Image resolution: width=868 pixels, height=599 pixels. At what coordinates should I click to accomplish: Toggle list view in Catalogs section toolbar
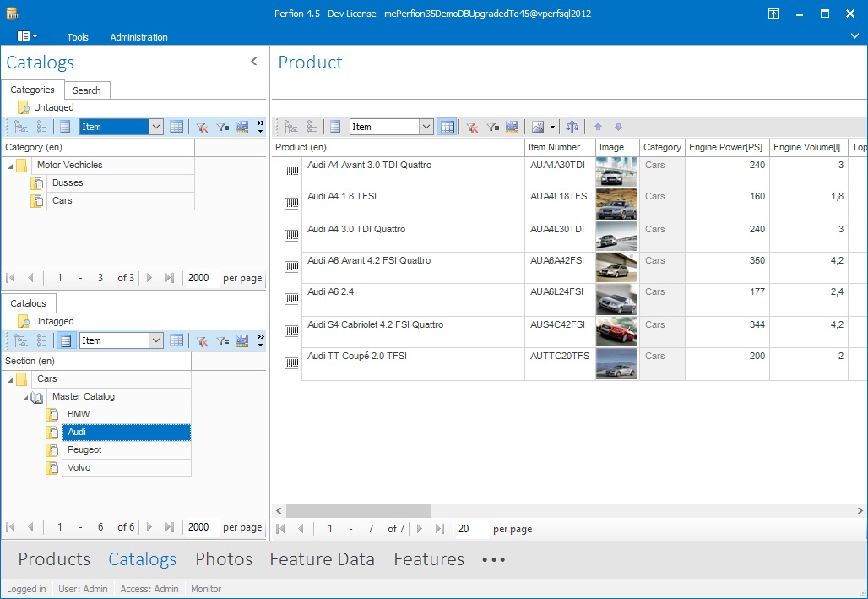(65, 340)
